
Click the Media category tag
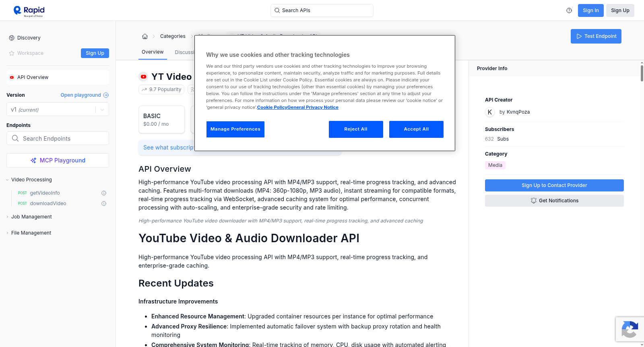[495, 165]
